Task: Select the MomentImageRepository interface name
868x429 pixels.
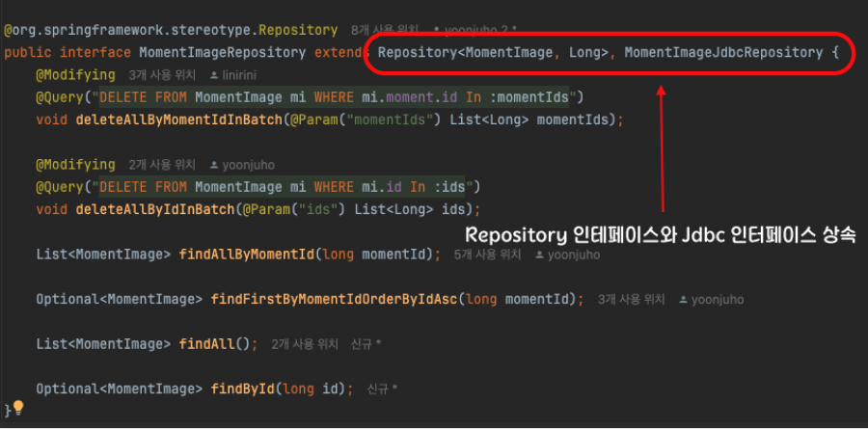Action: 222,53
